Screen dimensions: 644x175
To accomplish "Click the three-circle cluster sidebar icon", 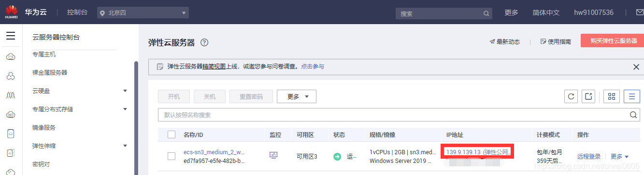I will (11, 76).
